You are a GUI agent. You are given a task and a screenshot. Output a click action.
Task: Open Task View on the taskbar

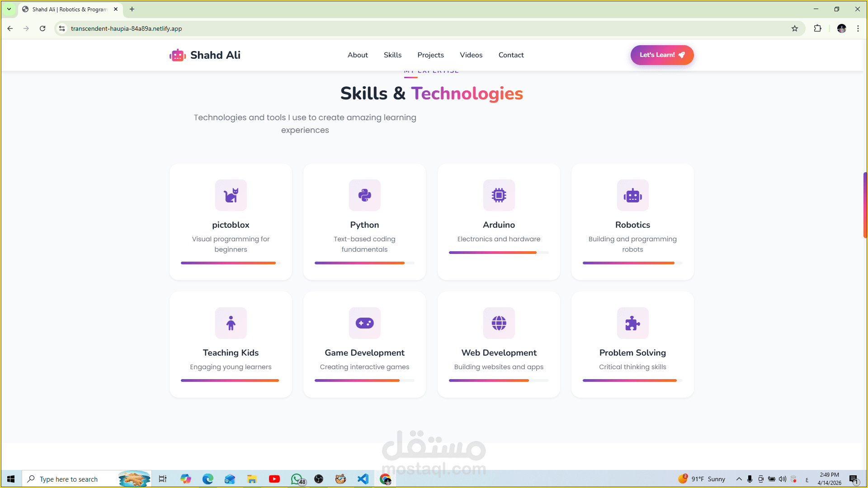pyautogui.click(x=163, y=479)
